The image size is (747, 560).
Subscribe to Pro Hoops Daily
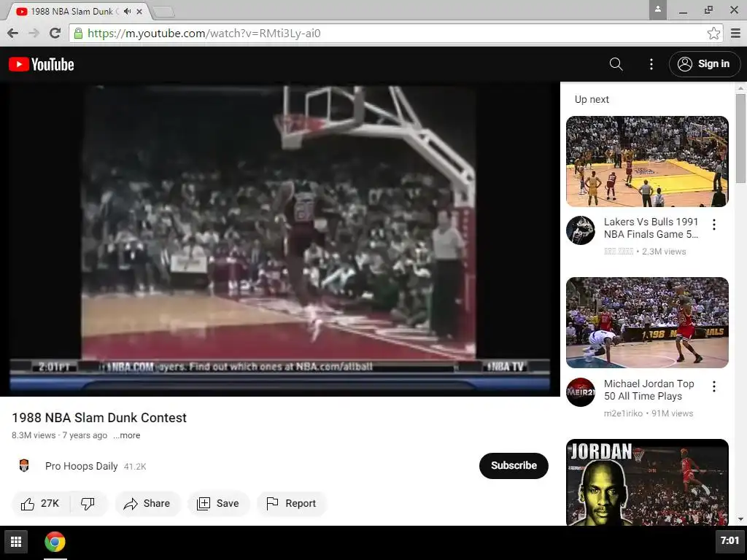[x=514, y=466]
